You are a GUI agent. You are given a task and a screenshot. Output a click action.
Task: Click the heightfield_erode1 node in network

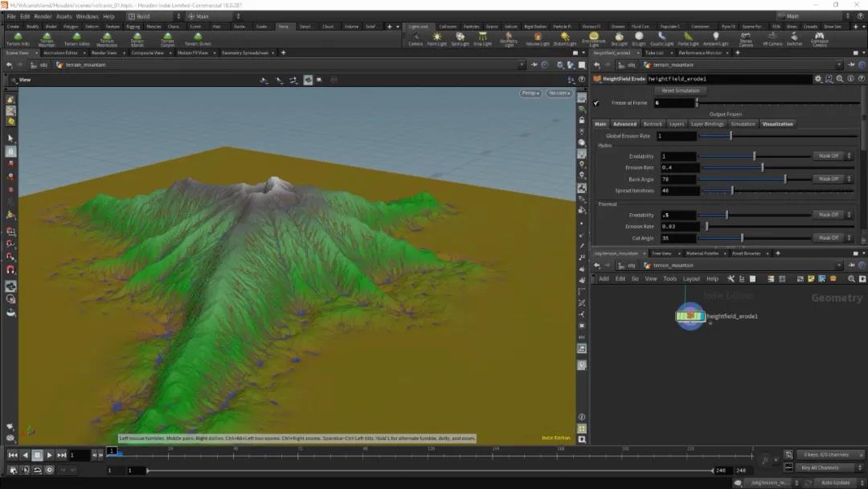690,316
